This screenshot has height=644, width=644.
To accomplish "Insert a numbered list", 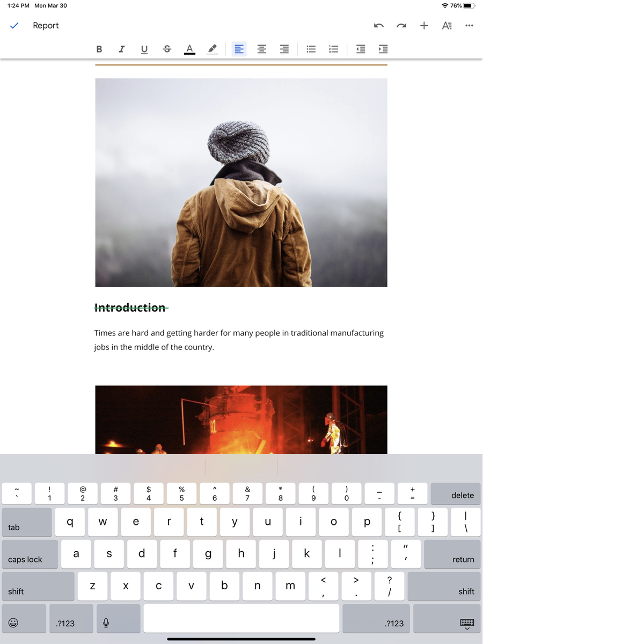I will click(x=334, y=49).
